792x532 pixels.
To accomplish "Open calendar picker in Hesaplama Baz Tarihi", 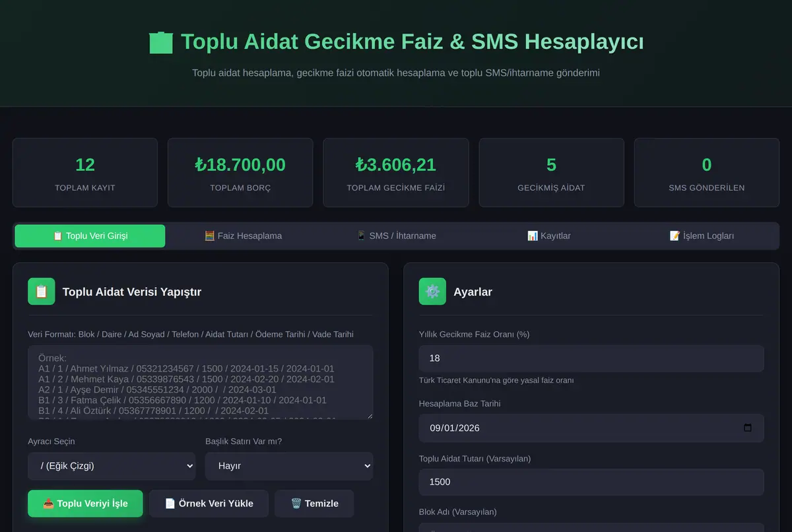I will point(747,428).
